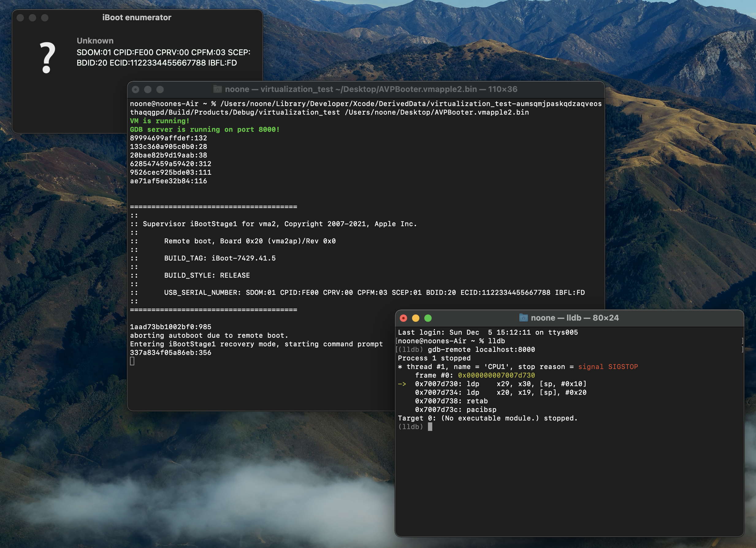
Task: Click the green GDB server running line
Action: [x=205, y=129]
